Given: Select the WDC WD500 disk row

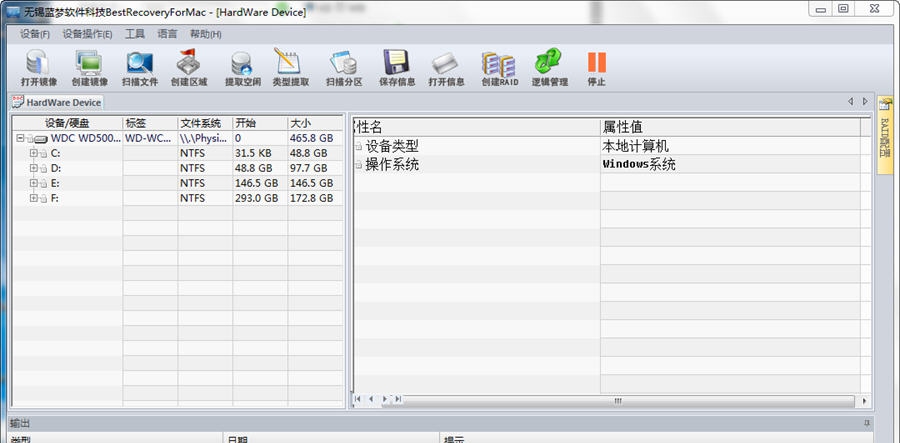Looking at the screenshot, I should click(177, 138).
